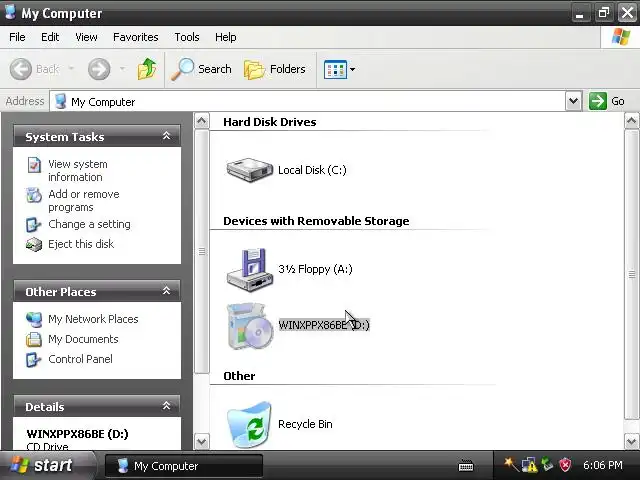Click the on-screen keyboard taskbar icon
640x480 pixels.
[x=466, y=465]
